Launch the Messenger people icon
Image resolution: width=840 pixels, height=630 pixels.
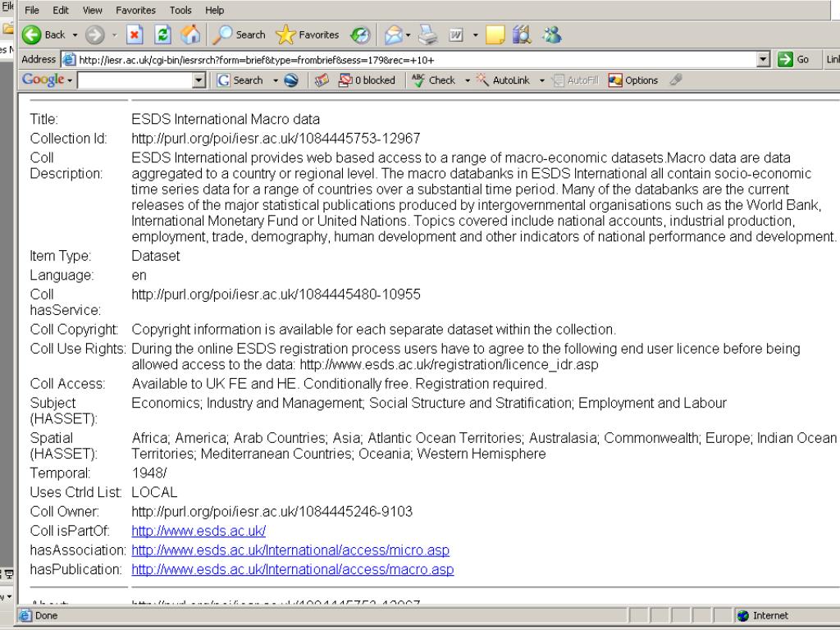tap(551, 34)
